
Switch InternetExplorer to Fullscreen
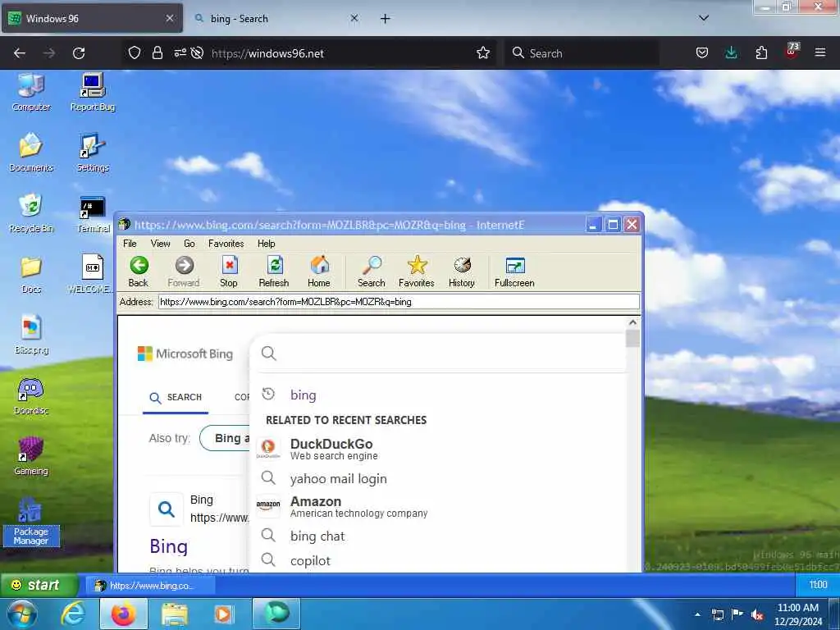514,272
